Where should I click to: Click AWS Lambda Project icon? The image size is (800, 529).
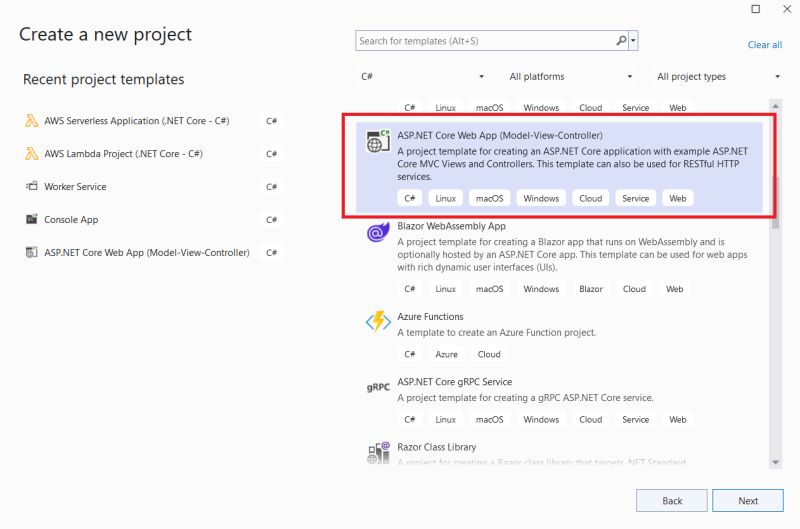pyautogui.click(x=32, y=154)
